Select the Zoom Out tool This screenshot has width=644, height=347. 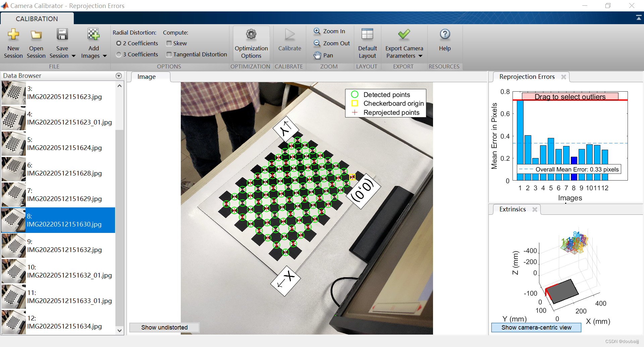coord(332,43)
